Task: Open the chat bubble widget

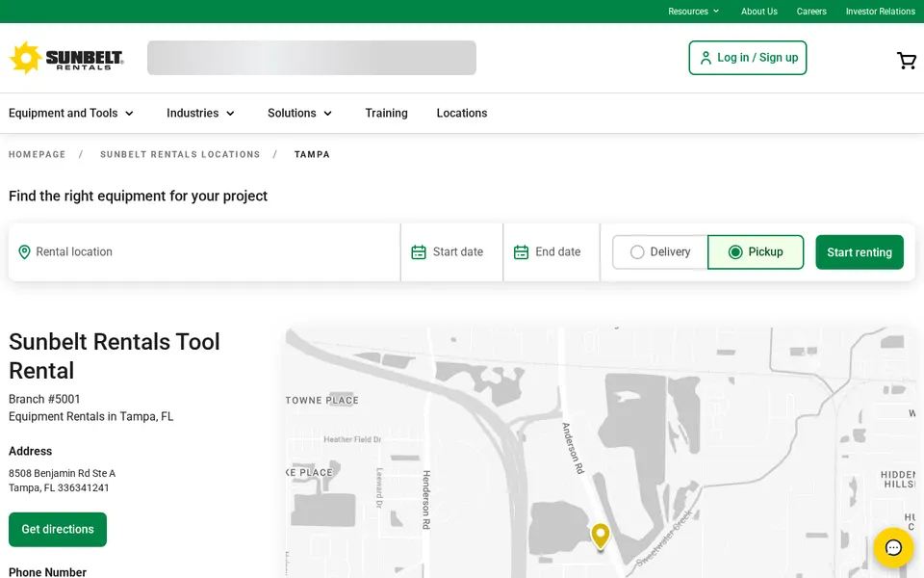Action: tap(893, 547)
